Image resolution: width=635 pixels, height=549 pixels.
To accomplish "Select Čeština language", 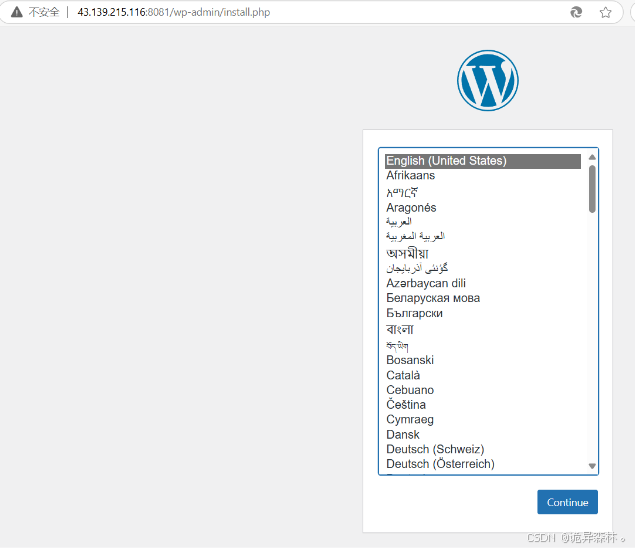I will pos(483,404).
